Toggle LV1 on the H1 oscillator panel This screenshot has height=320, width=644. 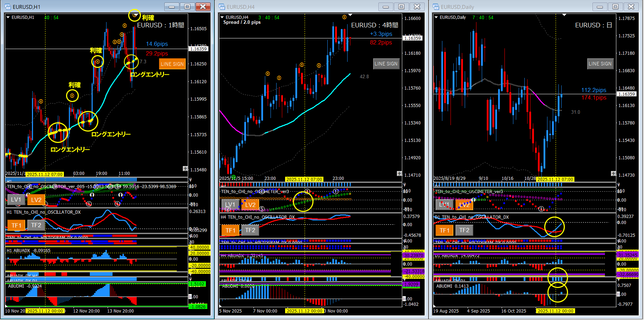pos(16,200)
